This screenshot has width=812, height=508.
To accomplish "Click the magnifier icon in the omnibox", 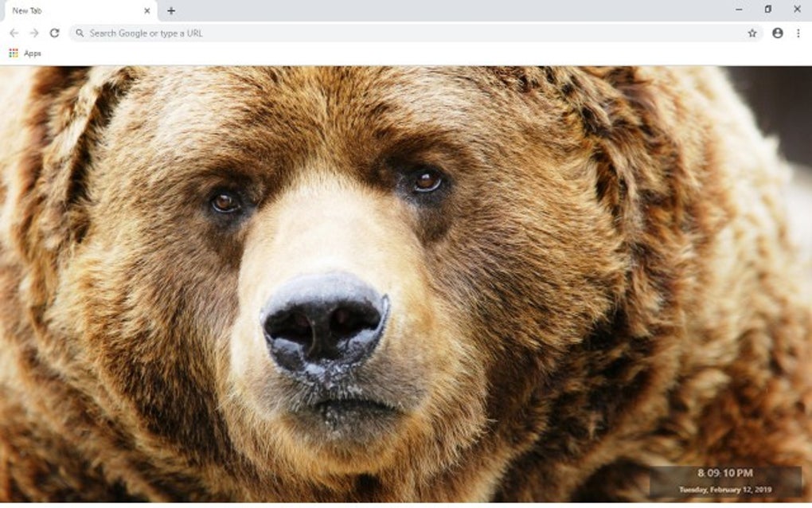I will pos(80,33).
